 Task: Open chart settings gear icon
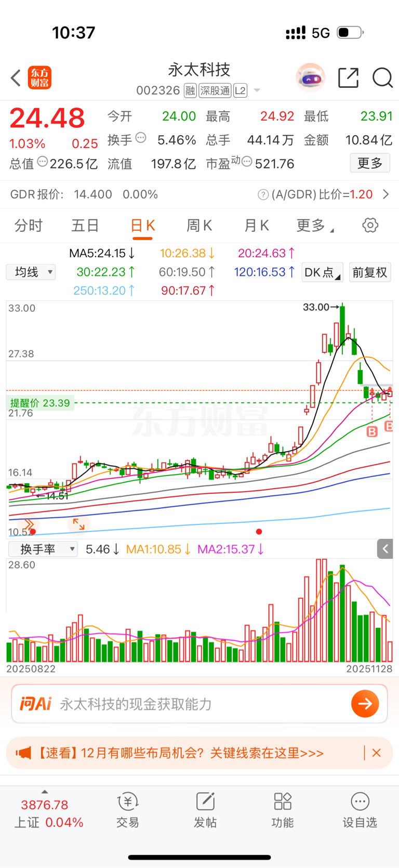tap(370, 226)
